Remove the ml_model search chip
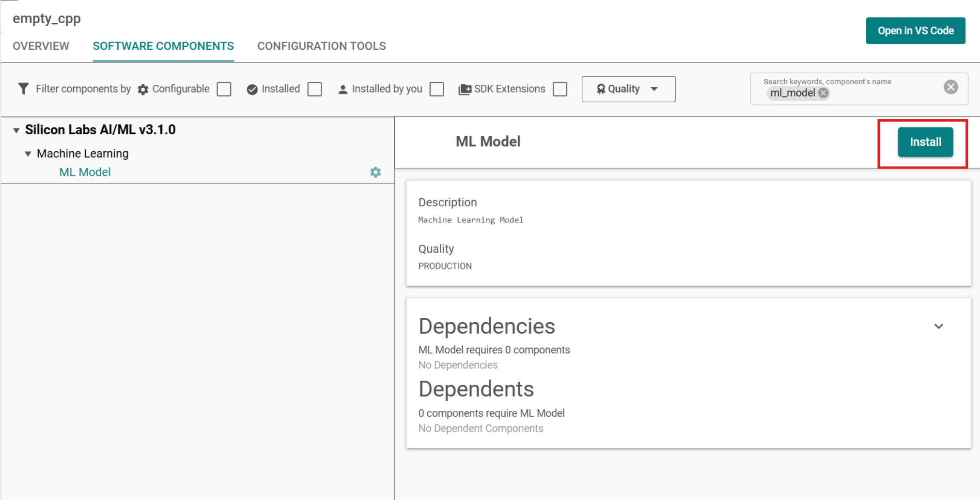Viewport: 980px width, 500px height. tap(823, 93)
